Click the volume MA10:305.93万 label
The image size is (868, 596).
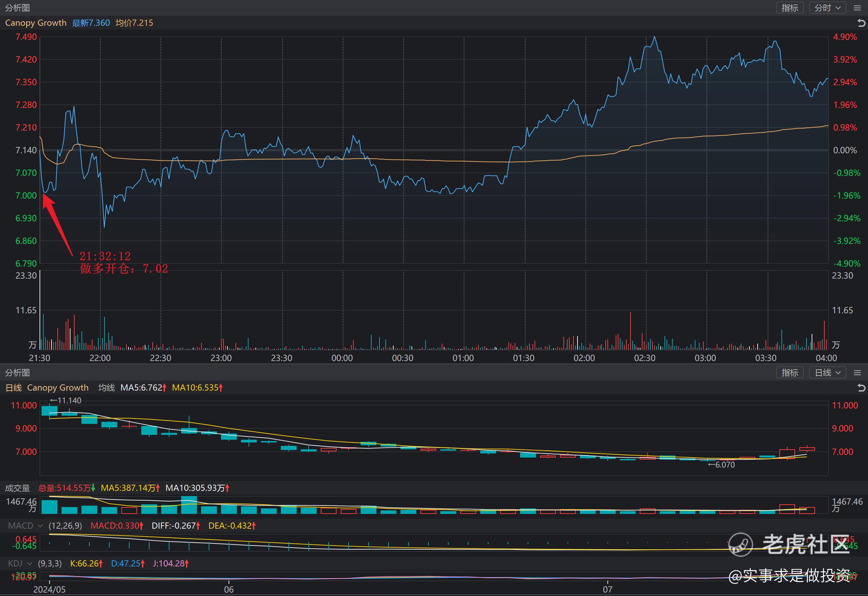pyautogui.click(x=197, y=488)
